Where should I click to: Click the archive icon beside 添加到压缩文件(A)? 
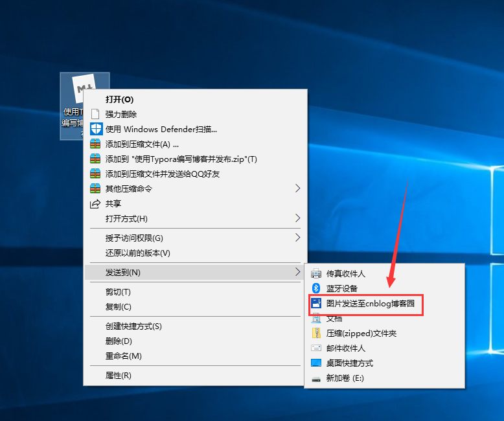[95, 144]
